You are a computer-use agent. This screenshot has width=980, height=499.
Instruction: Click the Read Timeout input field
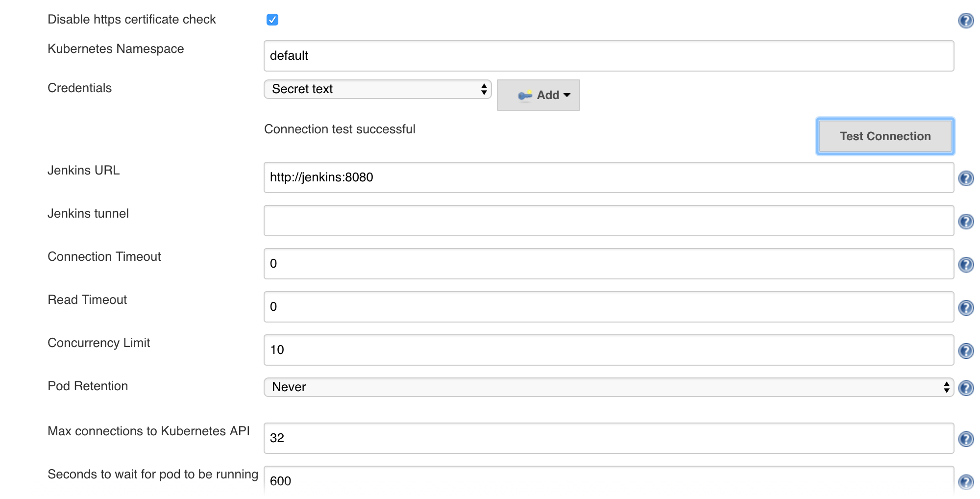[x=609, y=307]
